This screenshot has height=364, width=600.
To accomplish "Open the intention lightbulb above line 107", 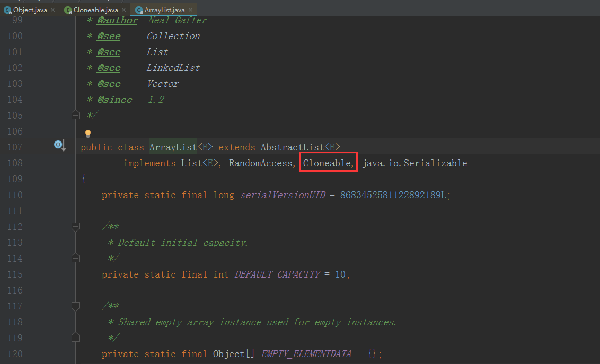I will 88,134.
